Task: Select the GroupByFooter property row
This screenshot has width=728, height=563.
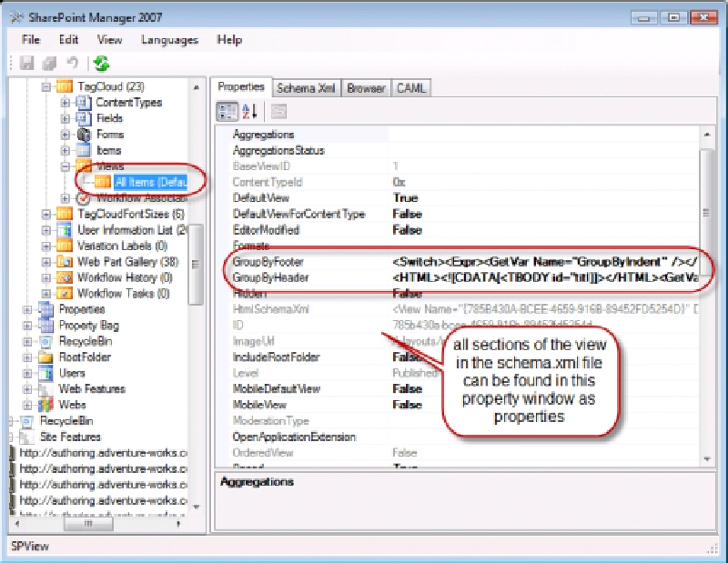Action: point(464,261)
